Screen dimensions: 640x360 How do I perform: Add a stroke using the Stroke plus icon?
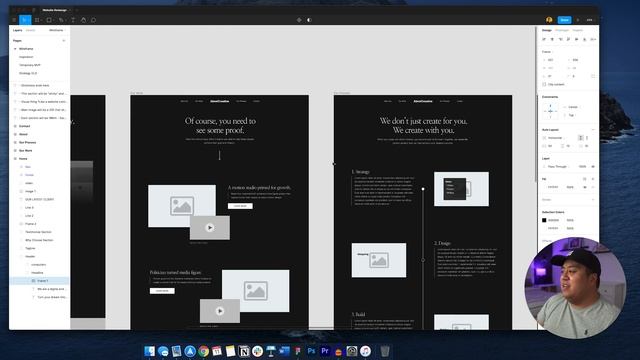[x=593, y=200]
